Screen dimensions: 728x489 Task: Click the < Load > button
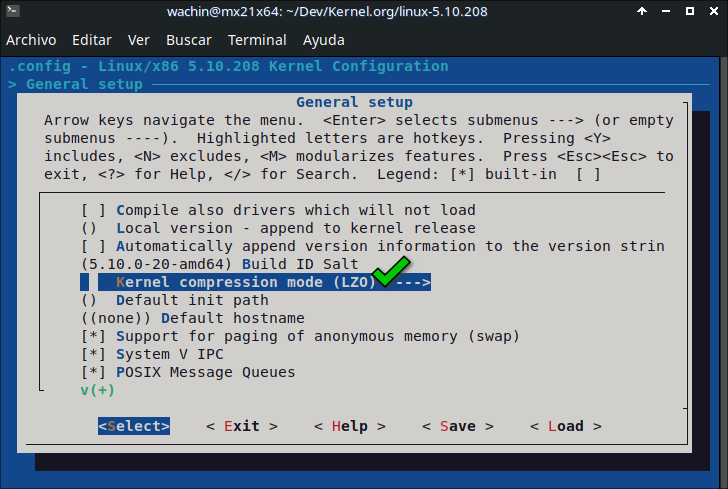click(x=566, y=426)
